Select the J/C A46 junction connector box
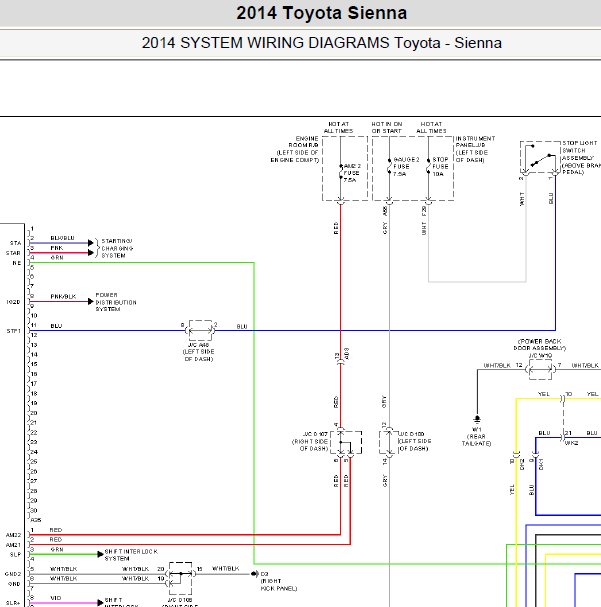601x607 pixels. pos(200,330)
